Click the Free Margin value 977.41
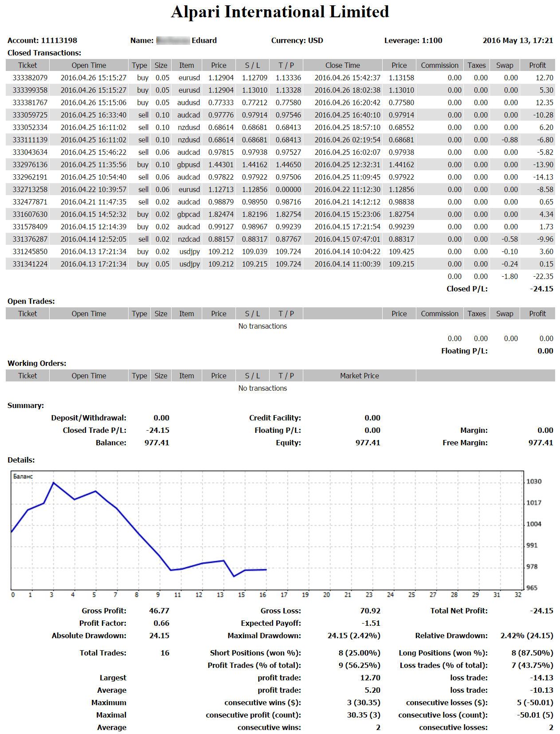The height and width of the screenshot is (734, 560). (540, 443)
